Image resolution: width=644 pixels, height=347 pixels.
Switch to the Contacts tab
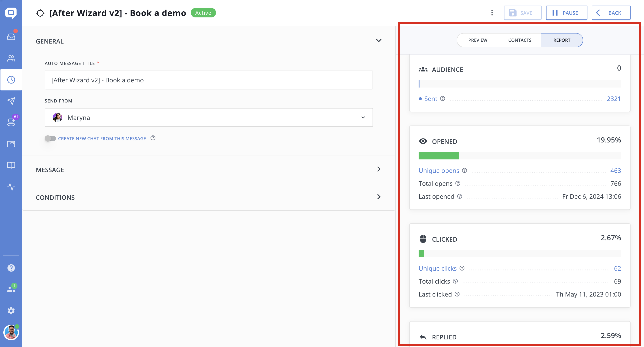coord(520,40)
